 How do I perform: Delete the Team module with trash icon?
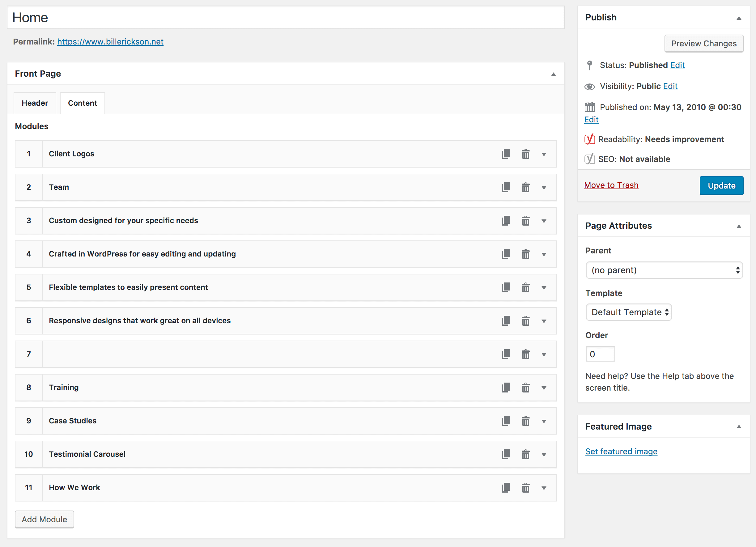tap(525, 187)
